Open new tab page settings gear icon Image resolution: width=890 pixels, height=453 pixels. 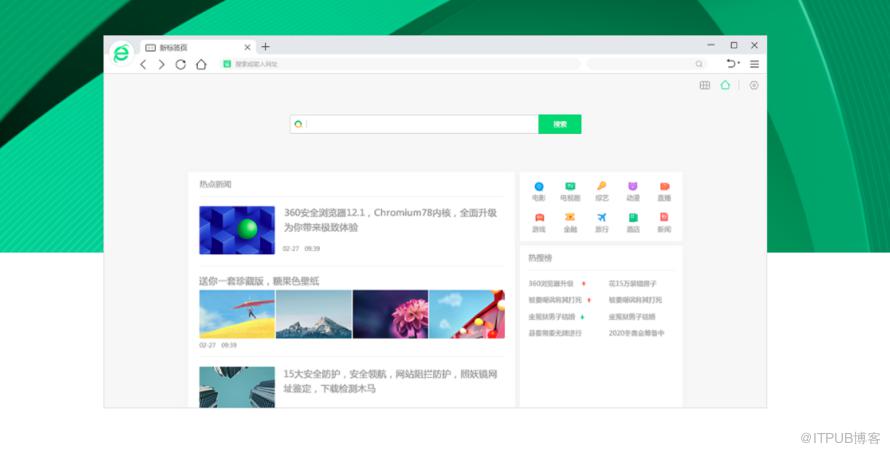tap(754, 85)
